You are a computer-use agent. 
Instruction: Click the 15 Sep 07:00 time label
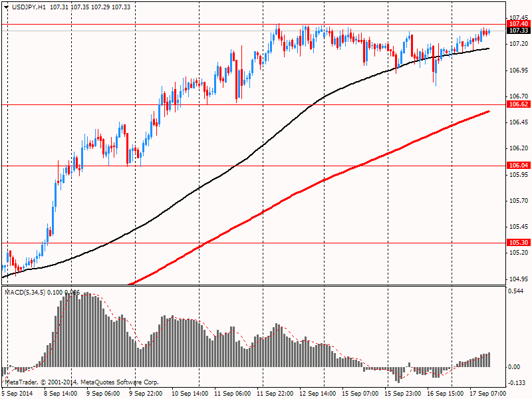[360, 393]
